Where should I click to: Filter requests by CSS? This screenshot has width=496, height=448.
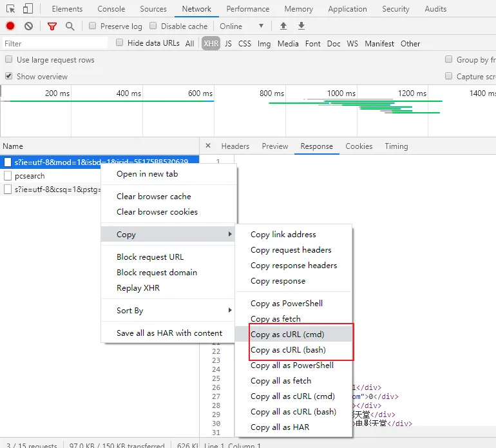click(245, 44)
